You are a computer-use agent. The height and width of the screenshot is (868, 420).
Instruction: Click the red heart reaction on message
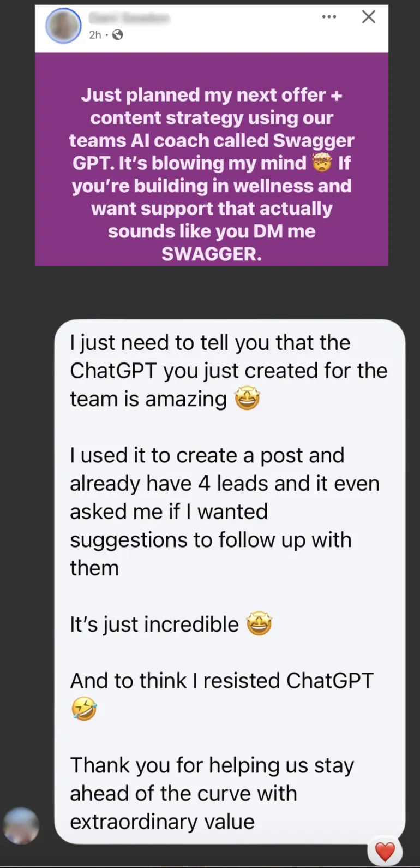tap(385, 851)
